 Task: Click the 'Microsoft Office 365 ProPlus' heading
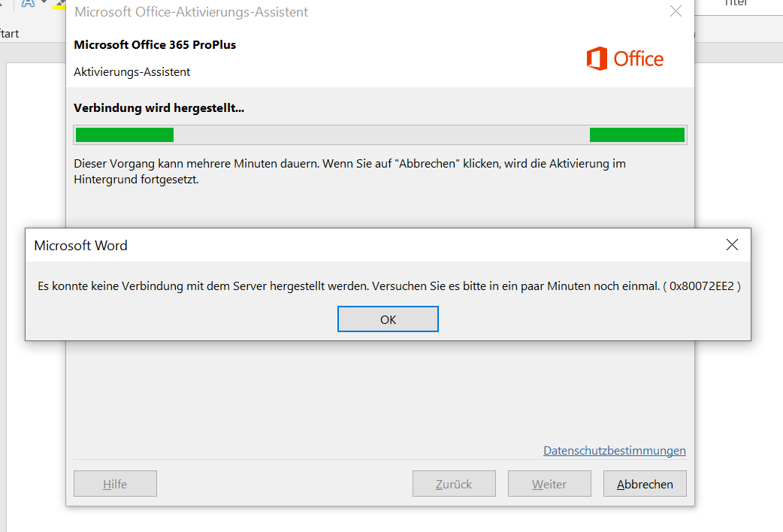click(155, 45)
